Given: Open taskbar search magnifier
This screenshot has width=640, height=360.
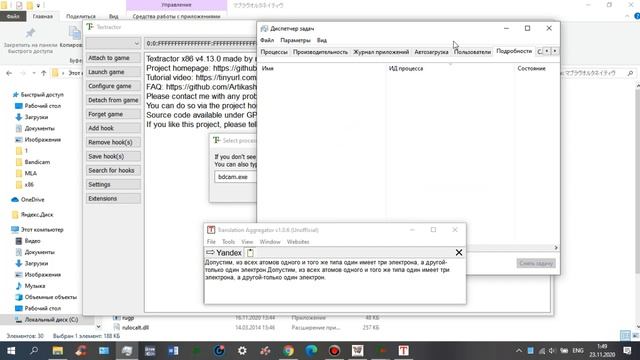Looking at the screenshot, I should 34,351.
